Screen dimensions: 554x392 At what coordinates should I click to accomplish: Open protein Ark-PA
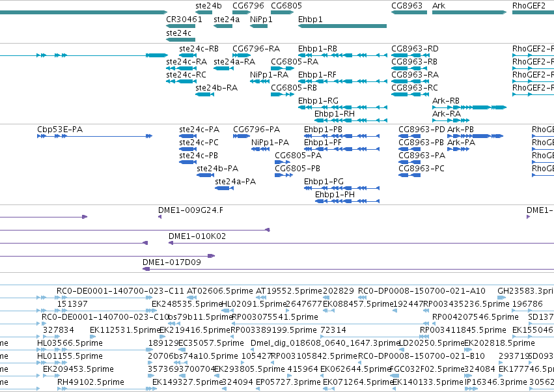point(461,143)
